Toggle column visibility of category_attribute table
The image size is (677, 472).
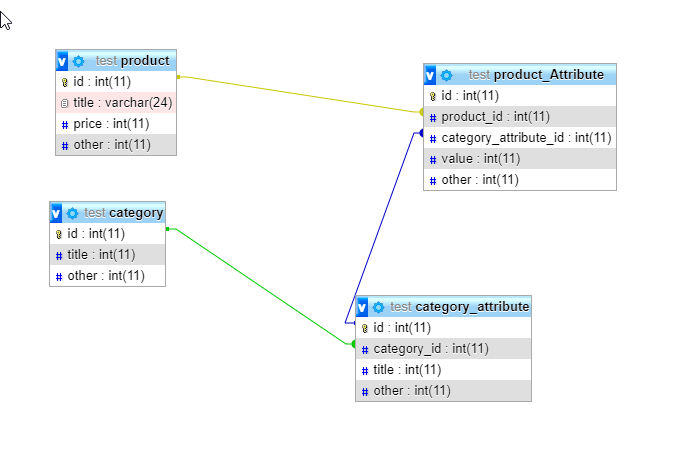(363, 307)
